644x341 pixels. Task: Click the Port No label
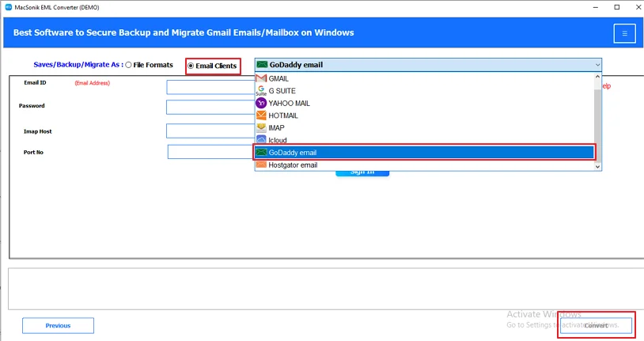coord(33,152)
